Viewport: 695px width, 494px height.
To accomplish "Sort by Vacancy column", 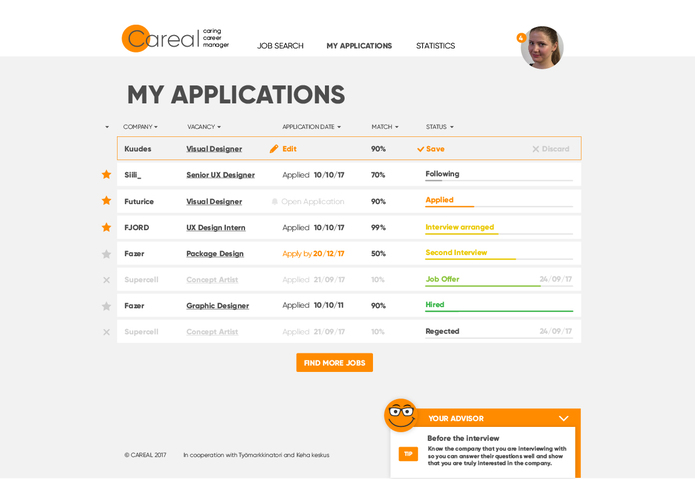I will [204, 127].
